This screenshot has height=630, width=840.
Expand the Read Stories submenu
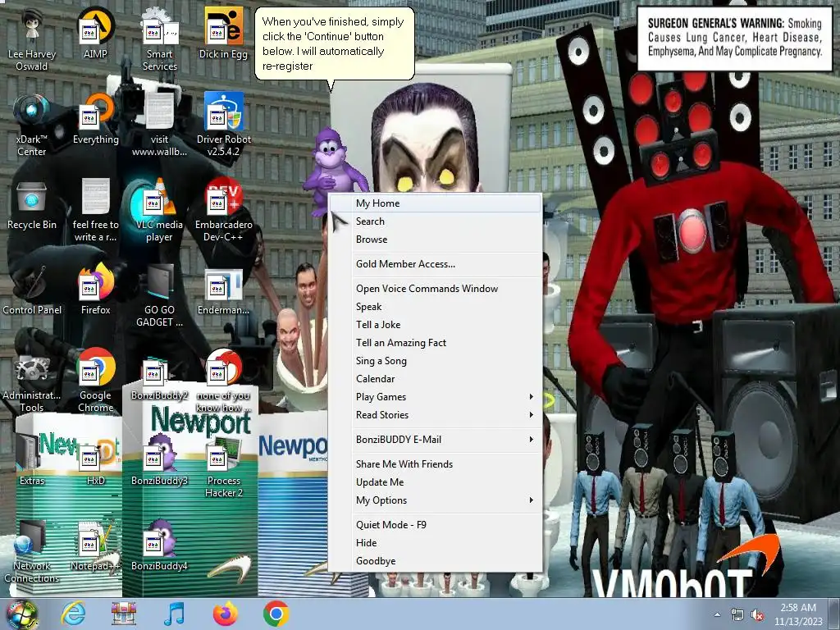click(435, 415)
